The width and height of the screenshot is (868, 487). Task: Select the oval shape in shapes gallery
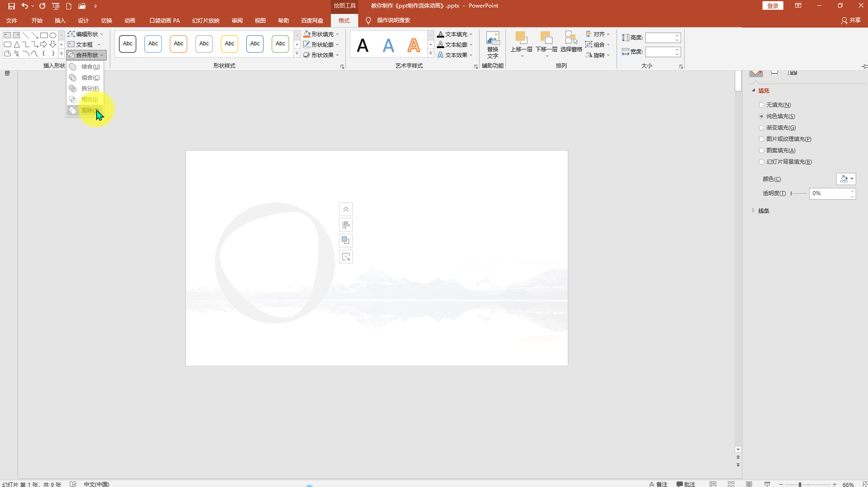point(53,35)
